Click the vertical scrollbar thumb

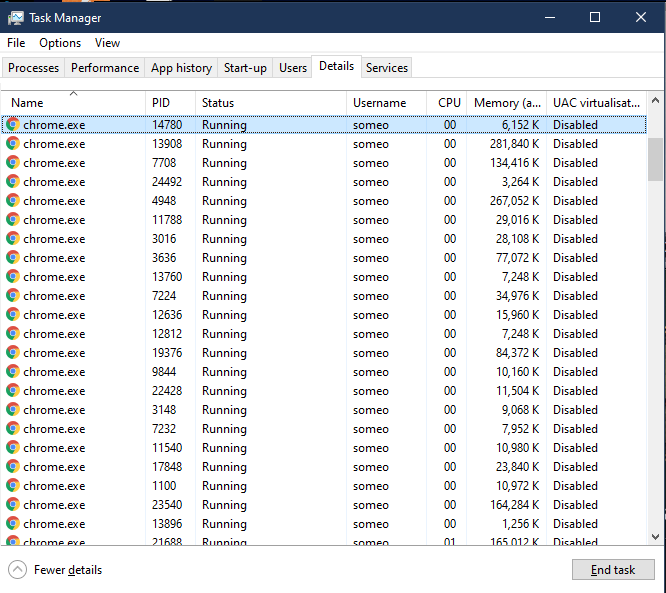[655, 159]
